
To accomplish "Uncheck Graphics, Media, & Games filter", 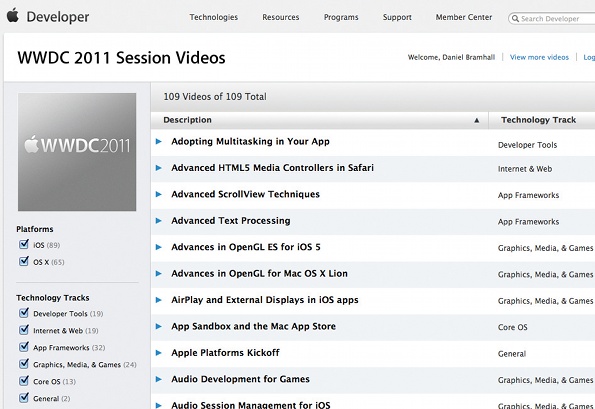I will tap(24, 364).
